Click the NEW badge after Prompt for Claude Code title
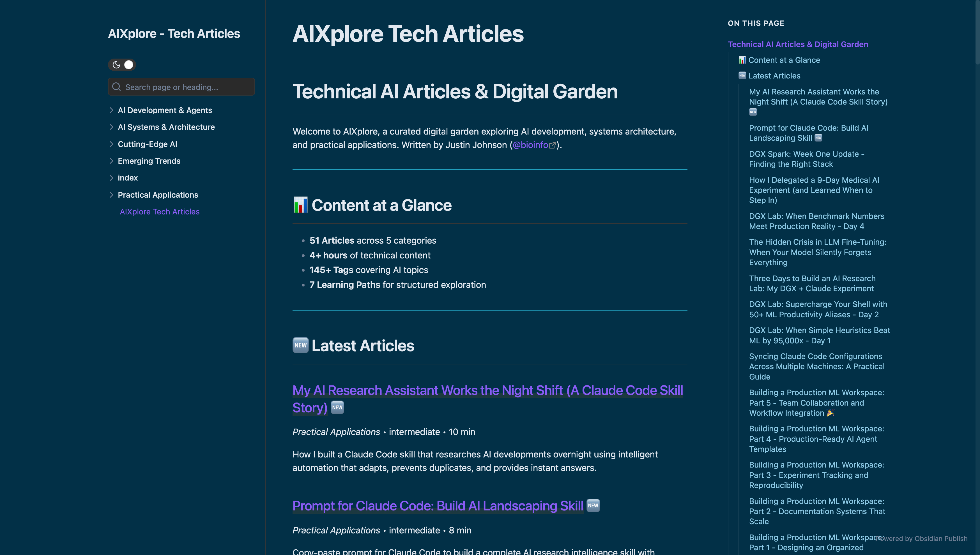 tap(593, 505)
